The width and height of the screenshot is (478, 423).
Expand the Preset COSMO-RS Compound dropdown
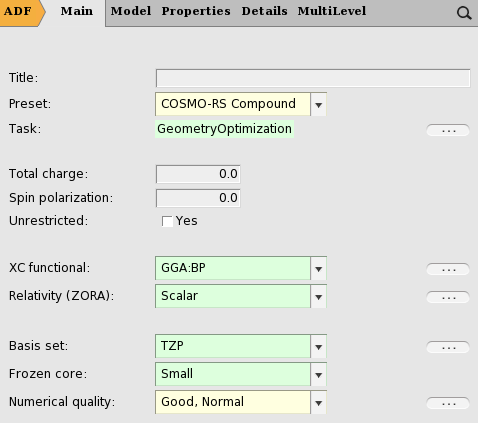click(241, 104)
